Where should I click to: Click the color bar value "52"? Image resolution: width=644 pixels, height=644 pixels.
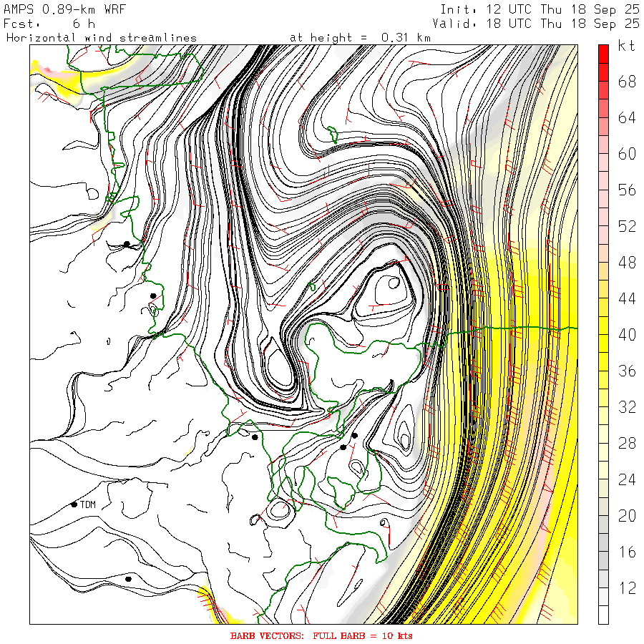[627, 226]
